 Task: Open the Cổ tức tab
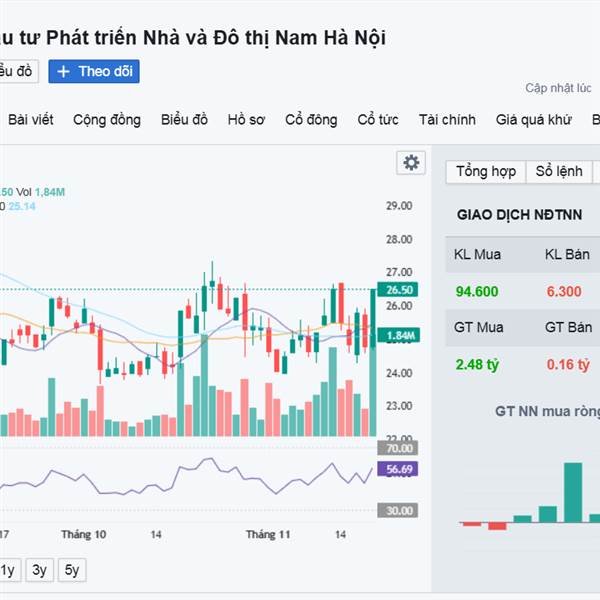click(x=378, y=120)
